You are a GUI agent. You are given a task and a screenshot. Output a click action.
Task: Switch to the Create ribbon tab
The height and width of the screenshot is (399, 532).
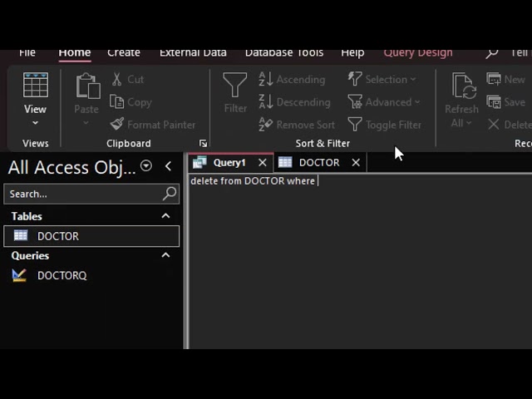[x=124, y=52]
